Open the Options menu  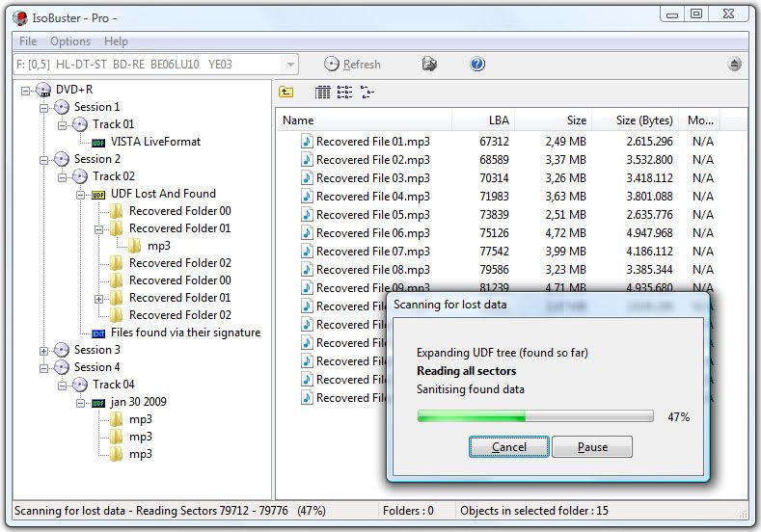[x=70, y=41]
